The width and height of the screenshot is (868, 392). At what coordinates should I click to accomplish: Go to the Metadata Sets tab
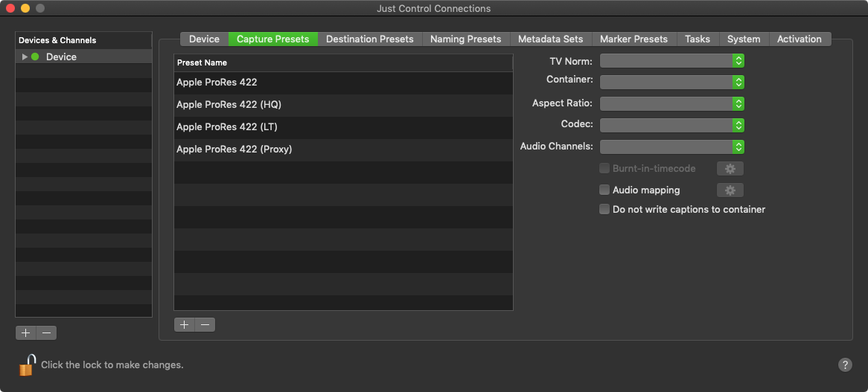(x=551, y=39)
